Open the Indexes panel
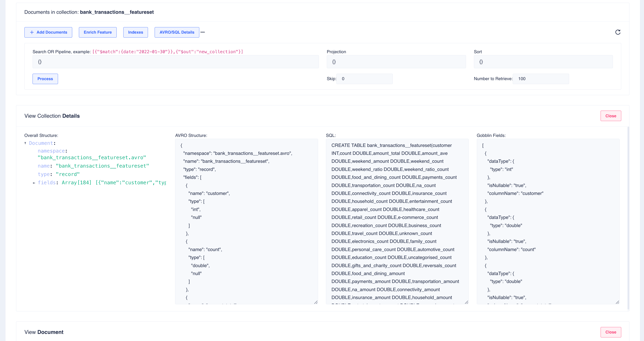The image size is (644, 341). [135, 32]
